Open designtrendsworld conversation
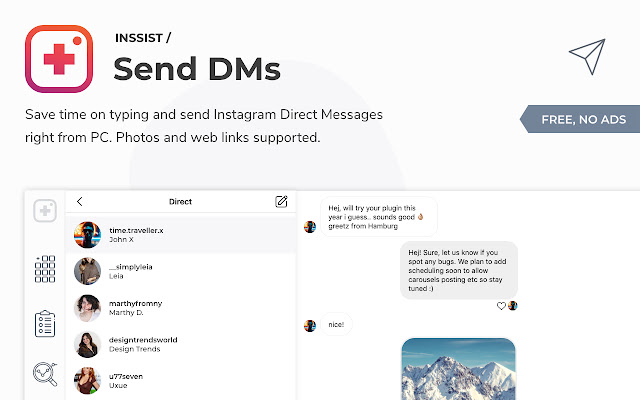The image size is (640, 400). click(180, 344)
